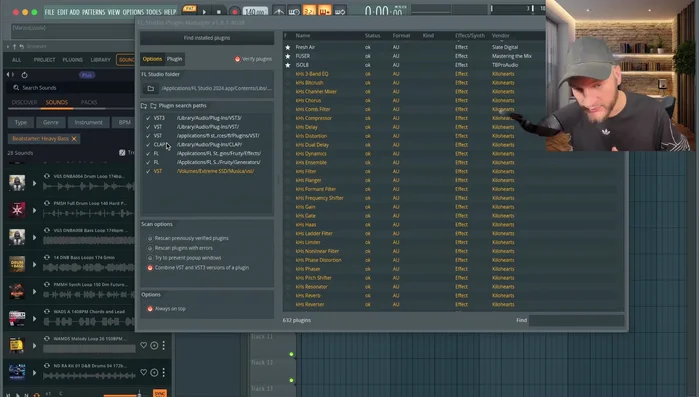Click the first folder icon beside Plugin search paths
The image size is (699, 397).
144,106
